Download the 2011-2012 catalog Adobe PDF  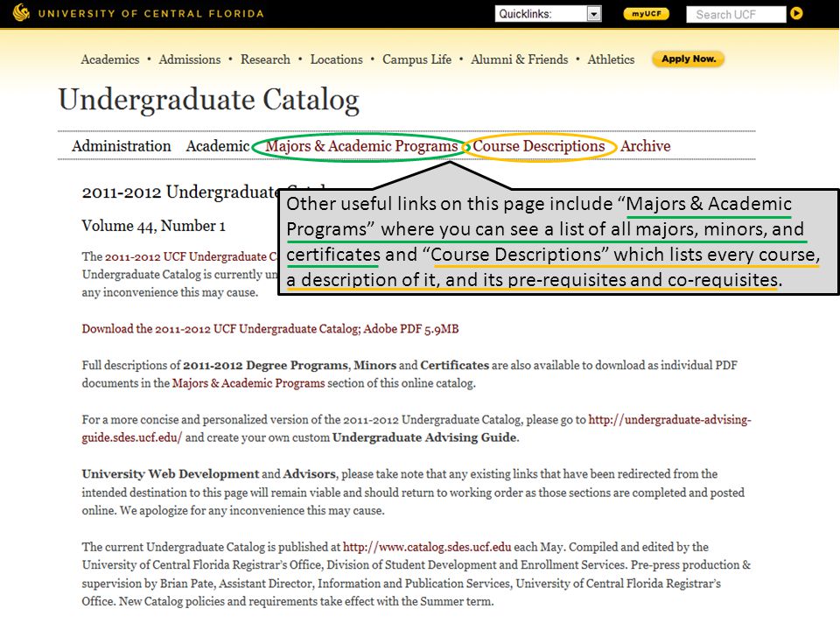point(270,329)
